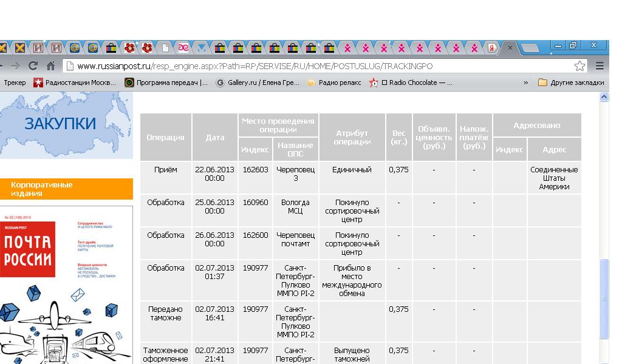Screen dimensions: 622x364
Task: Select Прибыло в место международного обмена cell
Action: pos(352,280)
